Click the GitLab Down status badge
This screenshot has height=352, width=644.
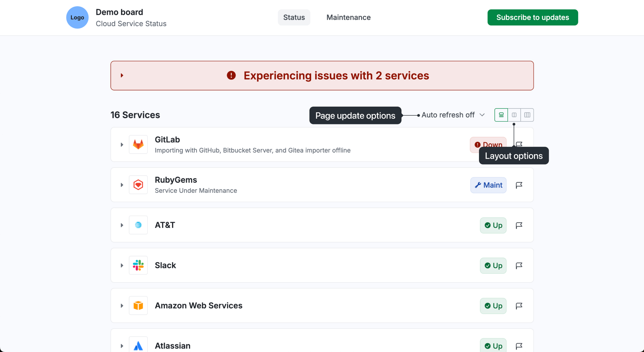488,144
